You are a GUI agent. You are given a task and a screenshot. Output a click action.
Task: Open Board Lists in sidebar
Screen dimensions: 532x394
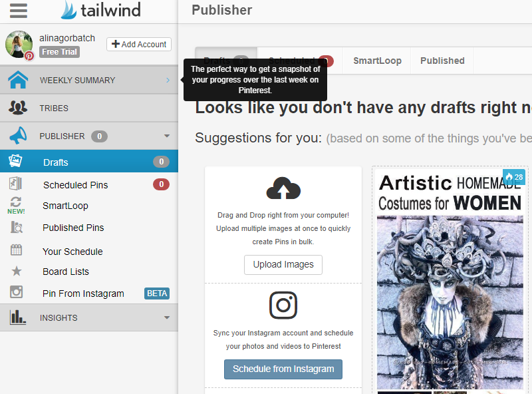coord(89,272)
